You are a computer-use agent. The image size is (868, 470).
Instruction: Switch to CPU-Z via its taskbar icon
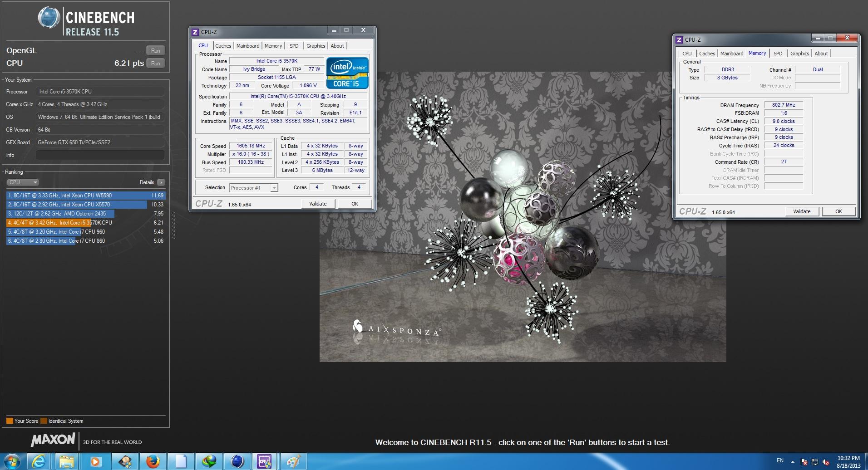[x=265, y=461]
